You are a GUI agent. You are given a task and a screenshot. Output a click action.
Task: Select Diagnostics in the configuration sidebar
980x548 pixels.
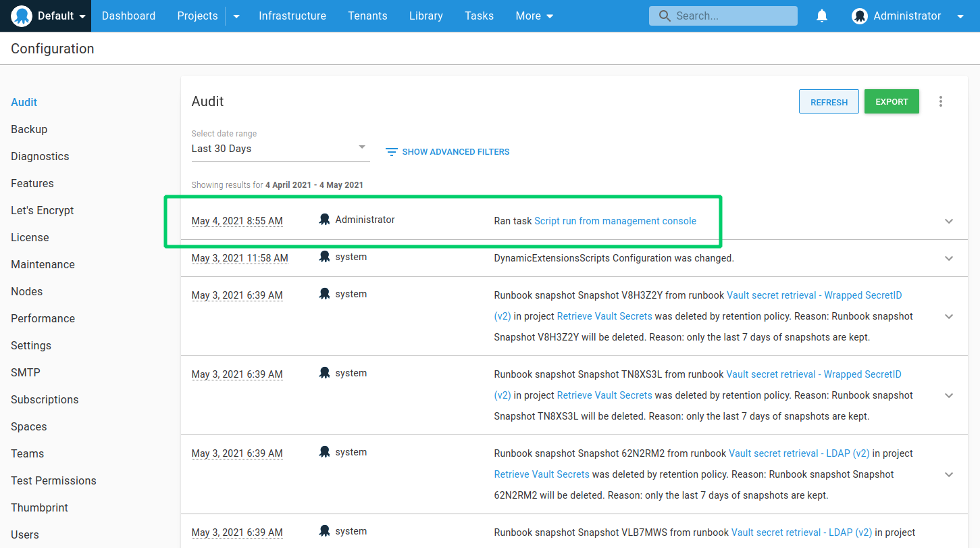40,156
